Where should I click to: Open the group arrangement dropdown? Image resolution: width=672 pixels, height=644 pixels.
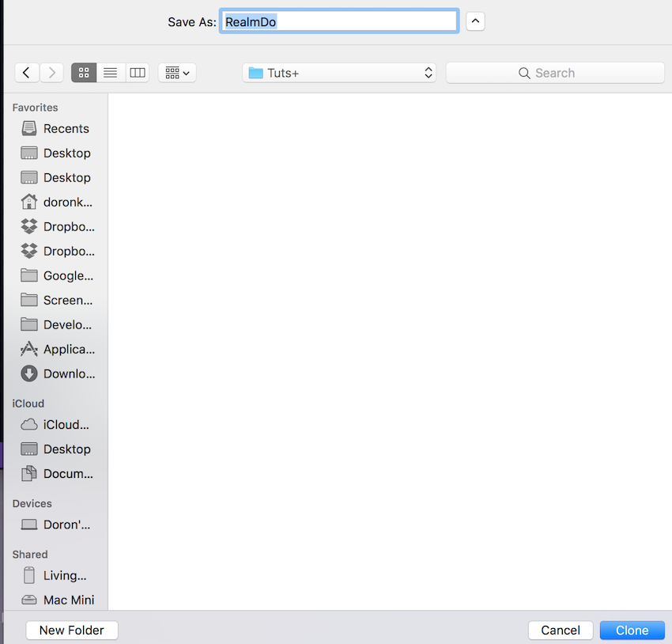pyautogui.click(x=177, y=73)
